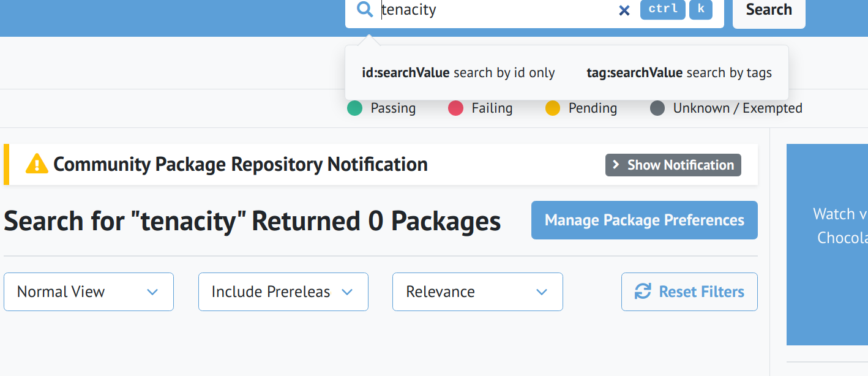The width and height of the screenshot is (868, 376).
Task: Select the yellow Pending status dot
Action: click(553, 108)
